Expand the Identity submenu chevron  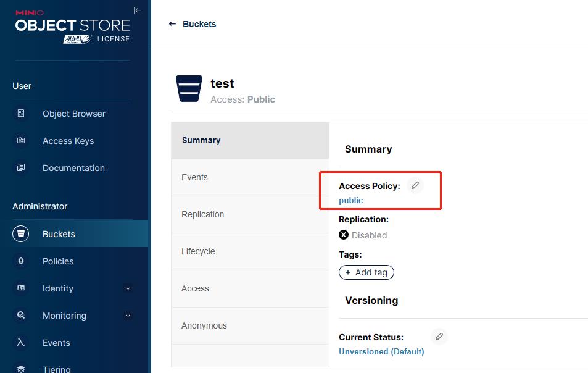point(128,288)
